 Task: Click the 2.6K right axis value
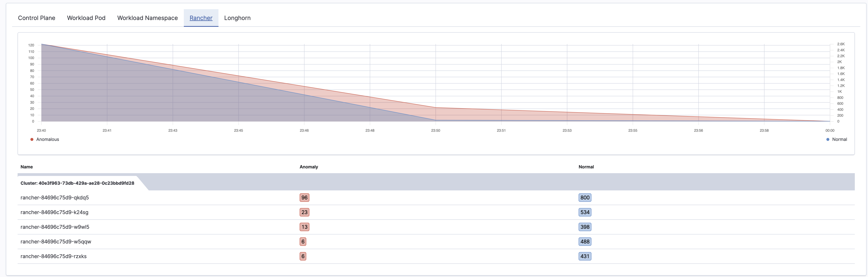pos(841,44)
